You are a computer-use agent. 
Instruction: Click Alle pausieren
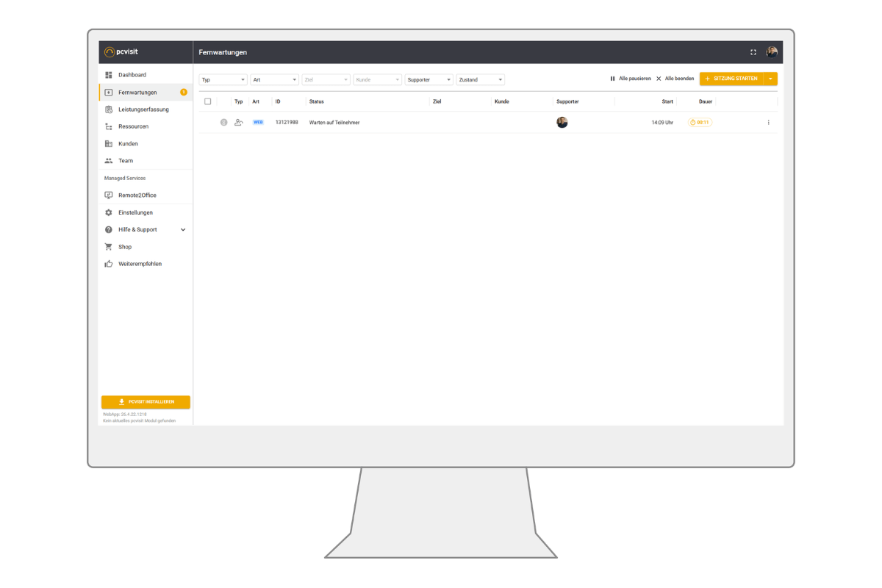[x=630, y=79]
